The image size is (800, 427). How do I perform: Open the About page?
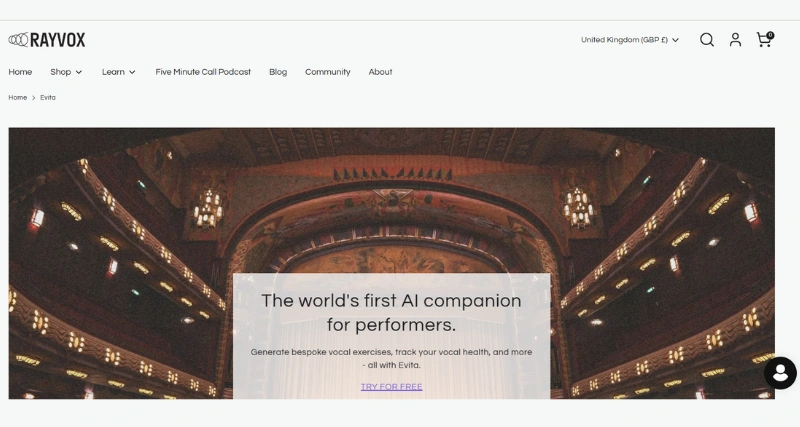380,72
